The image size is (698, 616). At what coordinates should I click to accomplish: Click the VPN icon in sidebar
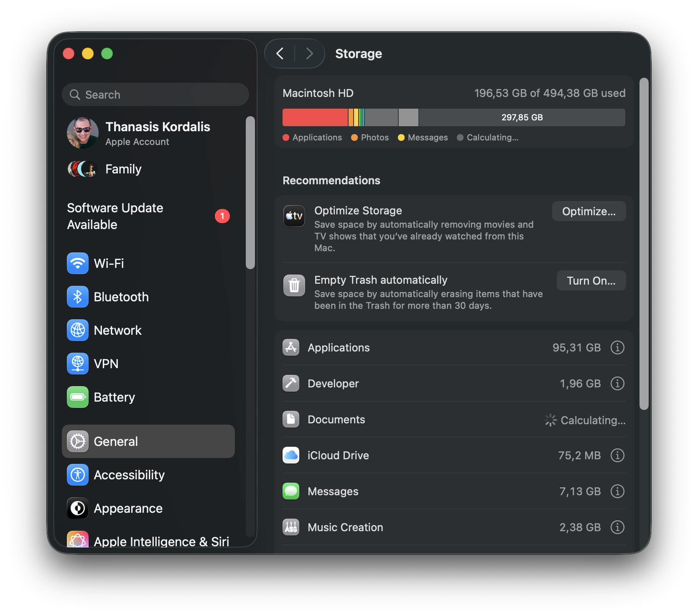tap(78, 364)
